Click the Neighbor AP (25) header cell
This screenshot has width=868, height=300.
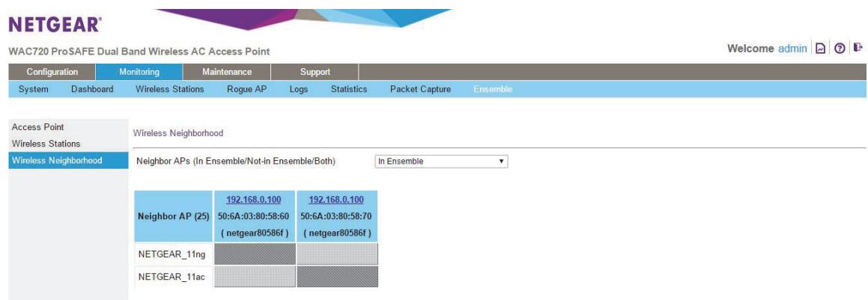click(173, 216)
